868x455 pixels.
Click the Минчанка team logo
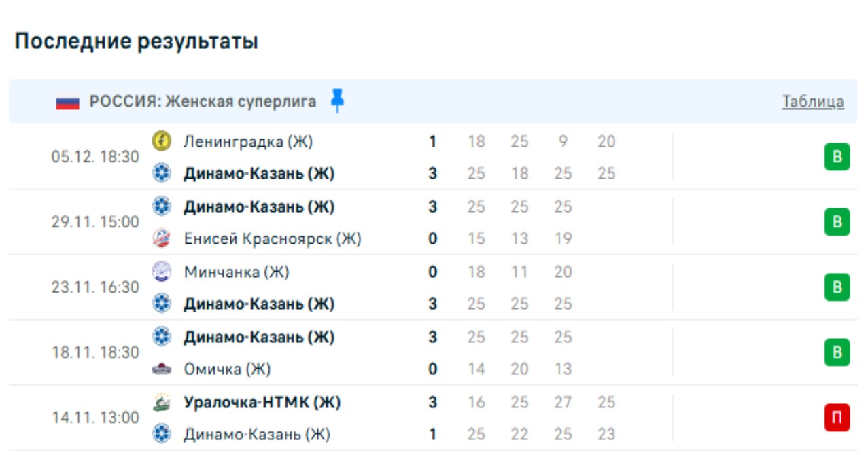click(x=161, y=271)
